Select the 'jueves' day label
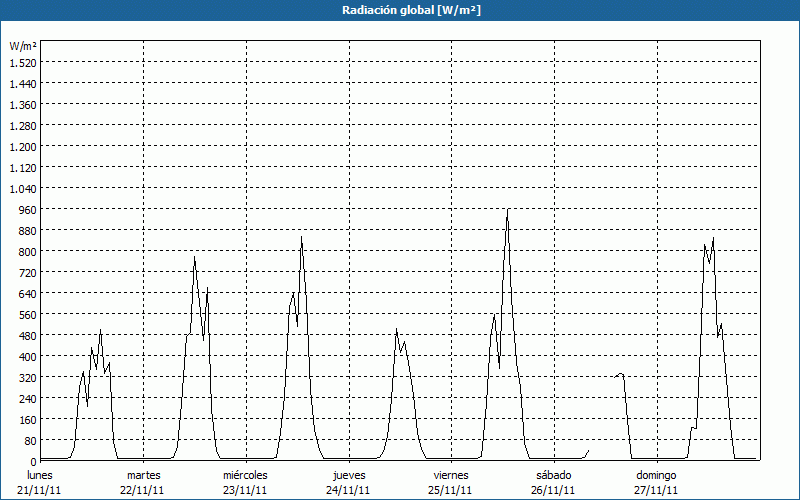The width and height of the screenshot is (800, 500). point(349,475)
